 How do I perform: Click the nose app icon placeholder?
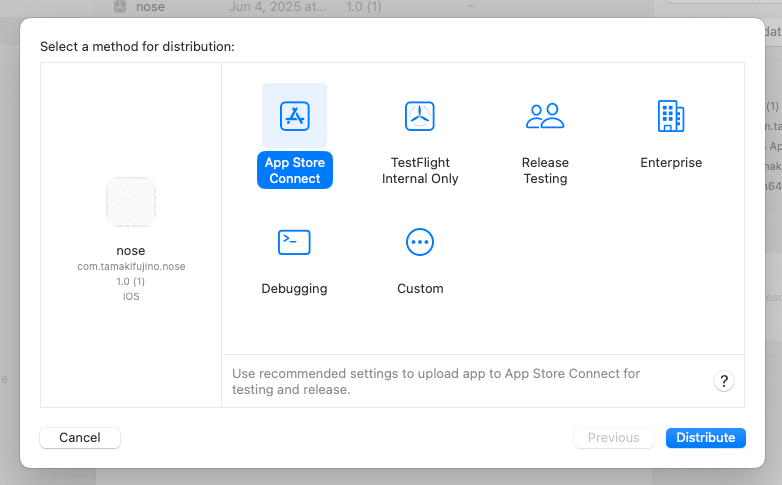[x=131, y=202]
